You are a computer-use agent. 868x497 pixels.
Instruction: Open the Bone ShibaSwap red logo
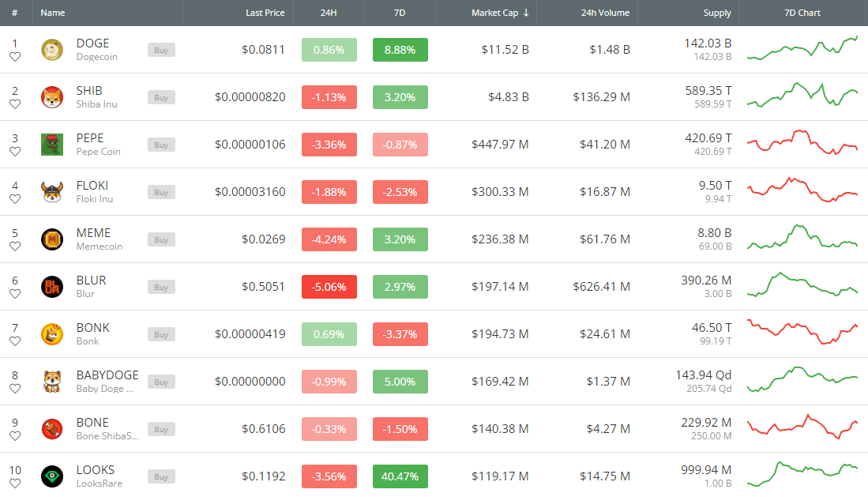52,429
